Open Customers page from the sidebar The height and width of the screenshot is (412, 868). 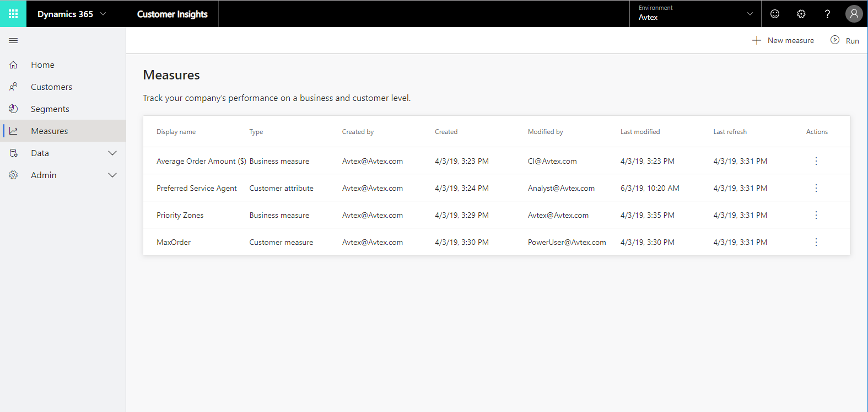51,87
